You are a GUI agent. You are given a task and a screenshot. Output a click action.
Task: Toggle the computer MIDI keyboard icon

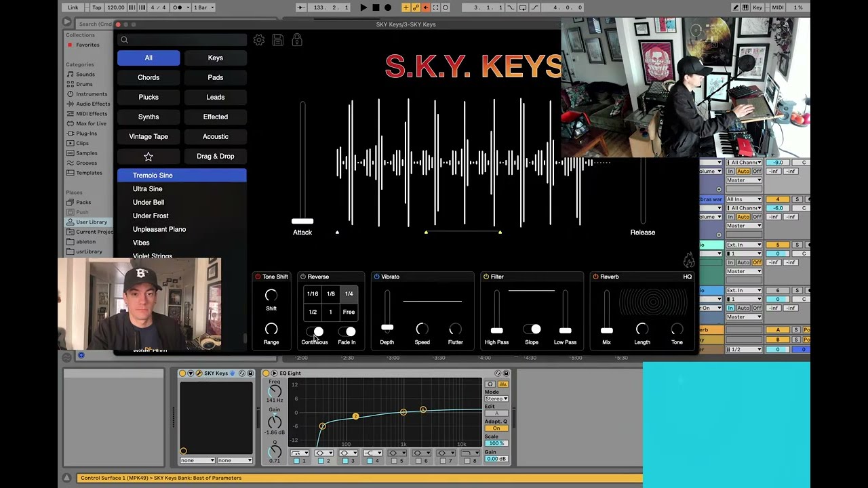745,7
